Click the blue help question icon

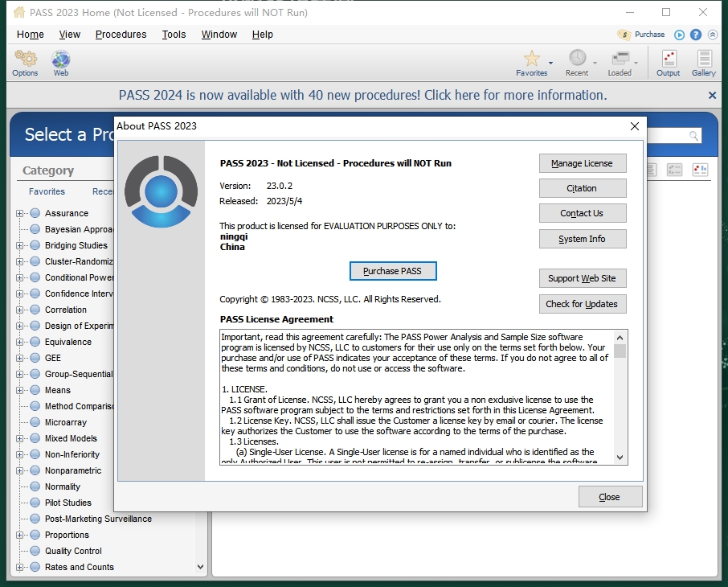click(696, 35)
